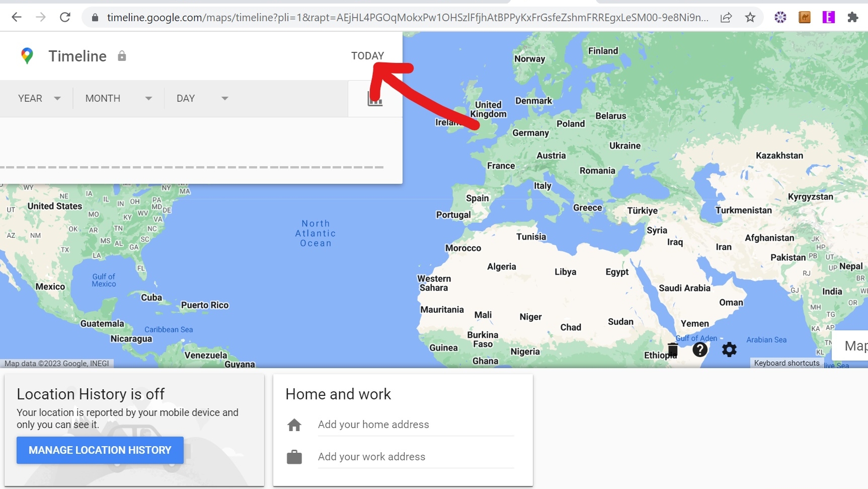Click the TODAY button
Image resolution: width=868 pixels, height=489 pixels.
(x=367, y=56)
